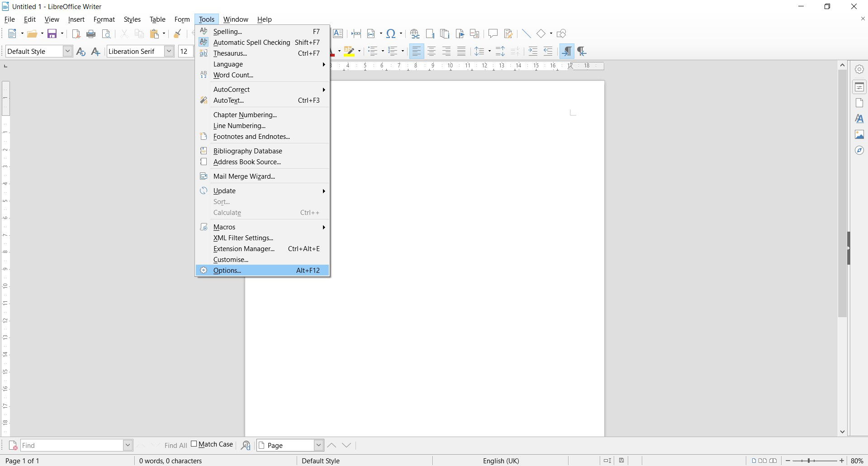
Task: Click Clone Formatting paintbrush icon
Action: (x=178, y=33)
